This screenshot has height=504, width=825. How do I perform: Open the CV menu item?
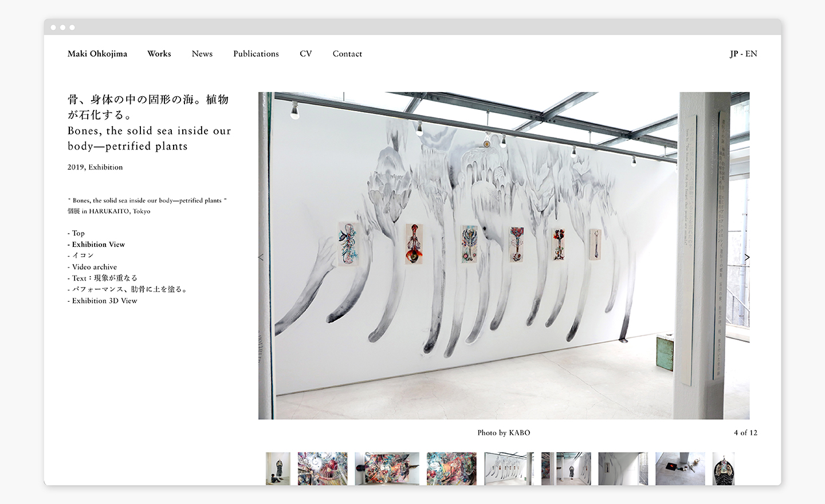coord(306,54)
